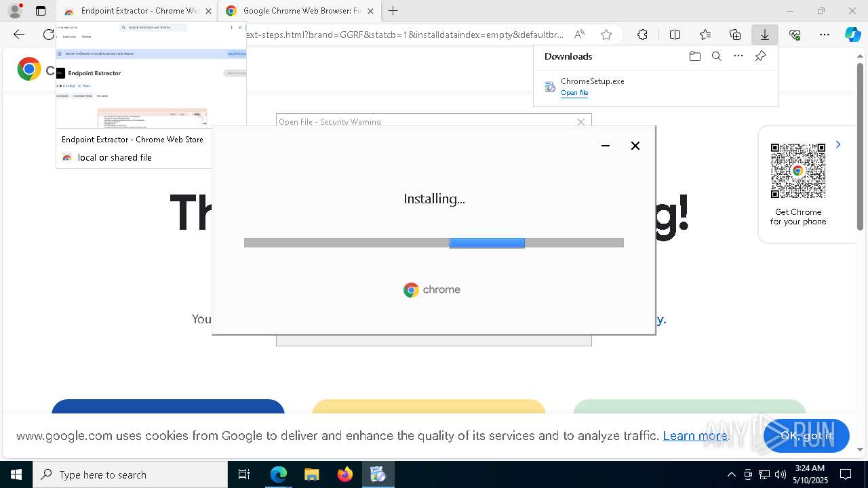This screenshot has width=868, height=488.
Task: Open the downloads folder icon
Action: 694,56
